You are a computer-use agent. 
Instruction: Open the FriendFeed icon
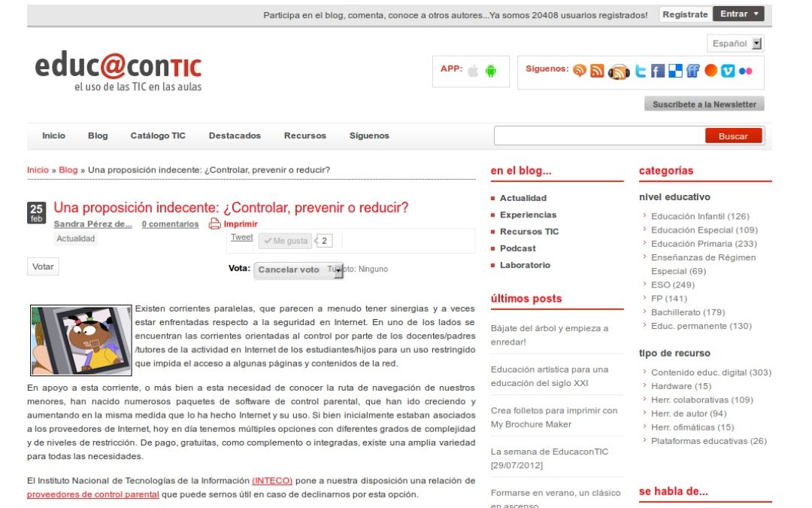click(693, 71)
